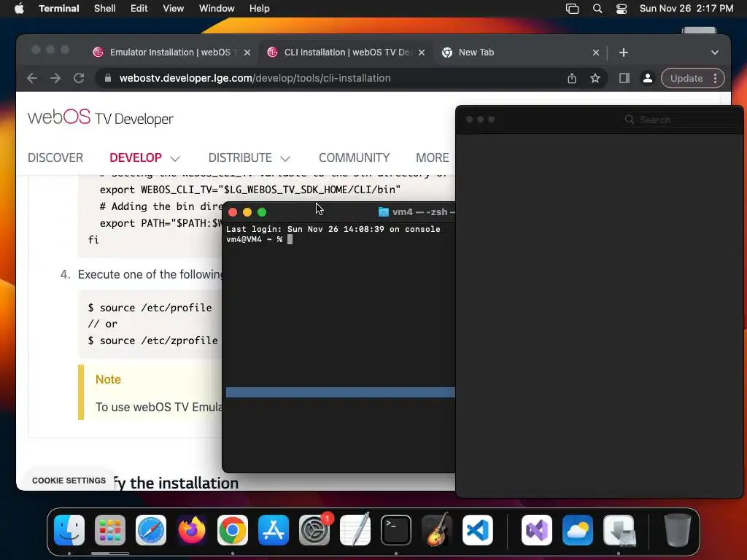Expand the DEVELOP menu chevron
This screenshot has height=560, width=747.
click(175, 158)
